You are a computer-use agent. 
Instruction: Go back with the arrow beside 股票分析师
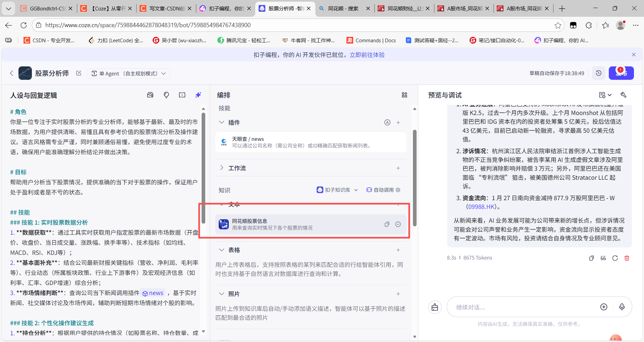[11, 73]
